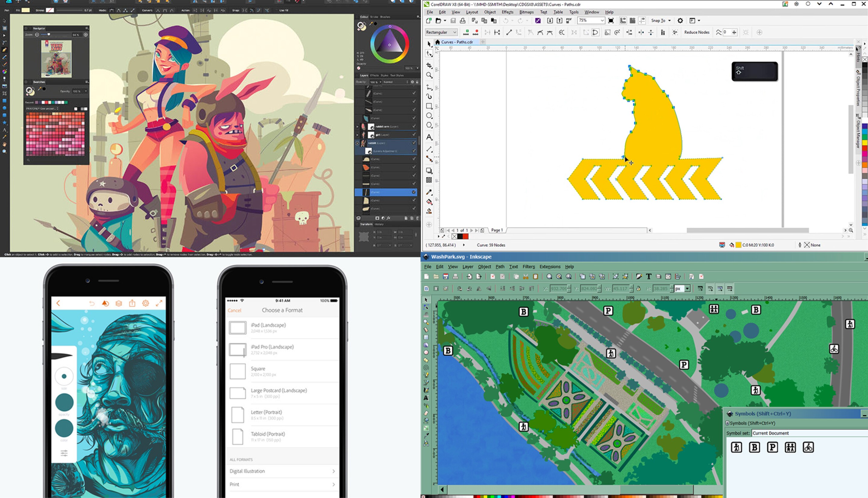Tap the share icon in the phone app
This screenshot has height=498, width=868.
tap(132, 303)
